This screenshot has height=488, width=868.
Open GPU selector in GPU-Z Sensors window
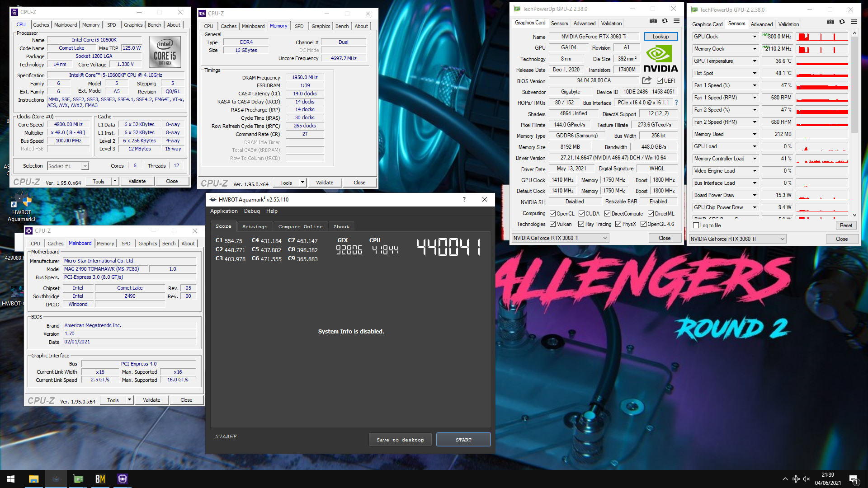738,239
